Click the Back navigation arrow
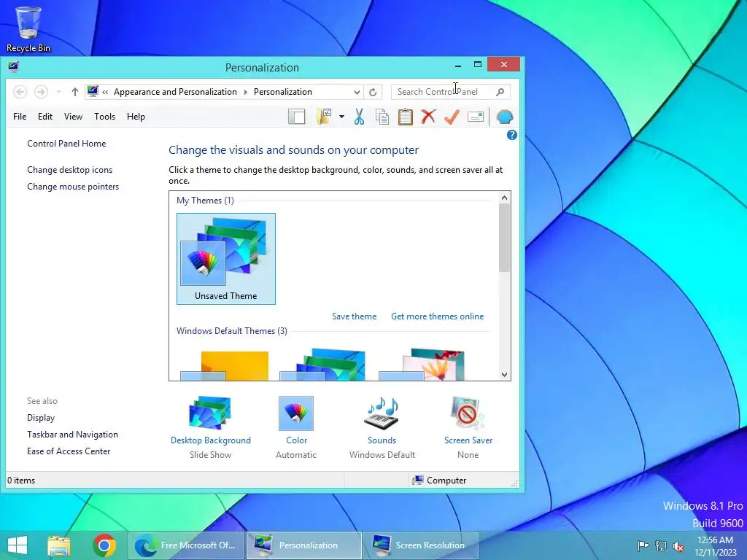Screen dimensions: 747x560 pyautogui.click(x=20, y=91)
